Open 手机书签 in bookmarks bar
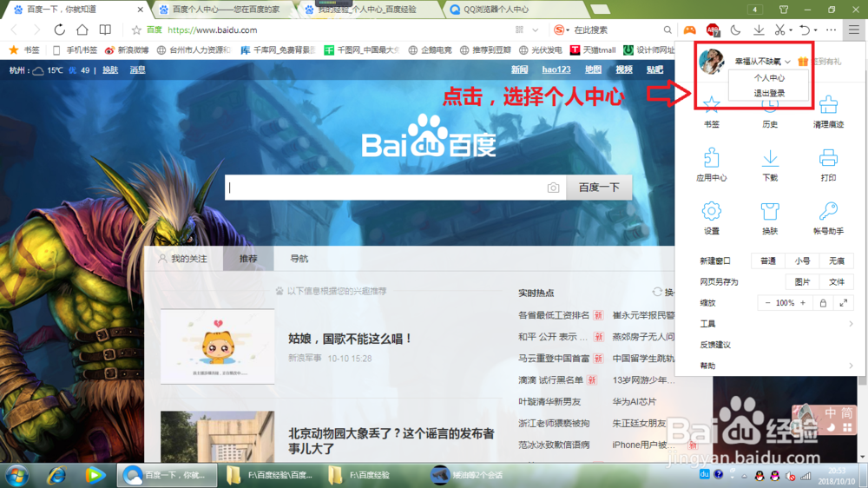This screenshot has width=868, height=488. (x=76, y=49)
